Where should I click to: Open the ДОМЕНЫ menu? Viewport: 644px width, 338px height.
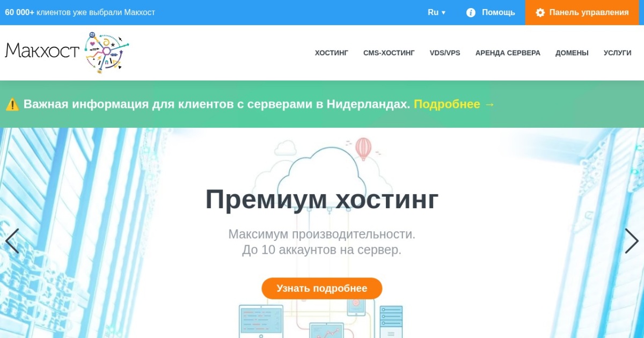572,53
